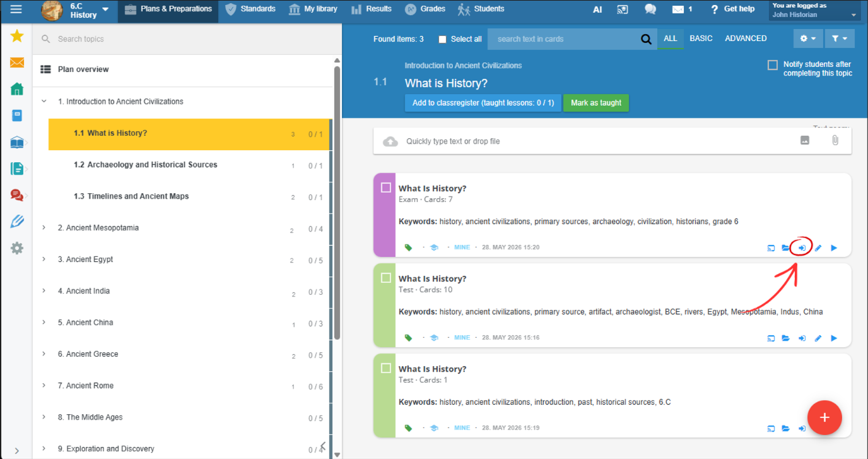Click the paperclip attach file icon
The height and width of the screenshot is (459, 868).
point(835,141)
